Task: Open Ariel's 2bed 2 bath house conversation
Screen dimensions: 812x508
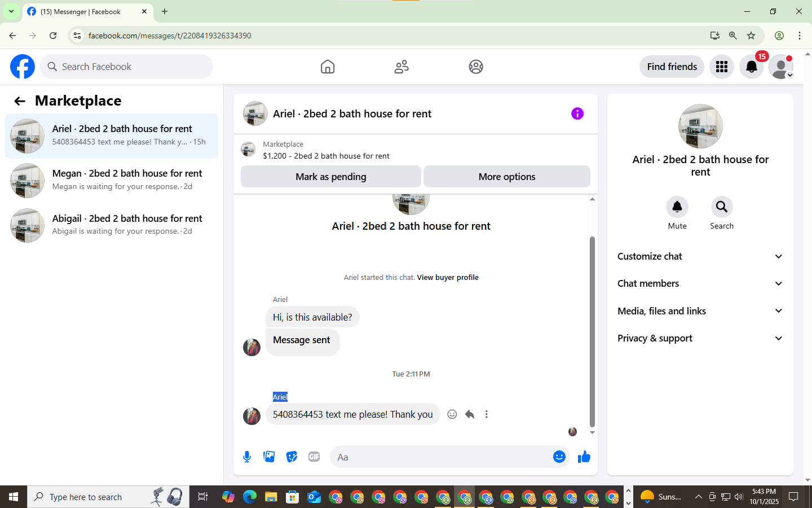Action: [112, 136]
